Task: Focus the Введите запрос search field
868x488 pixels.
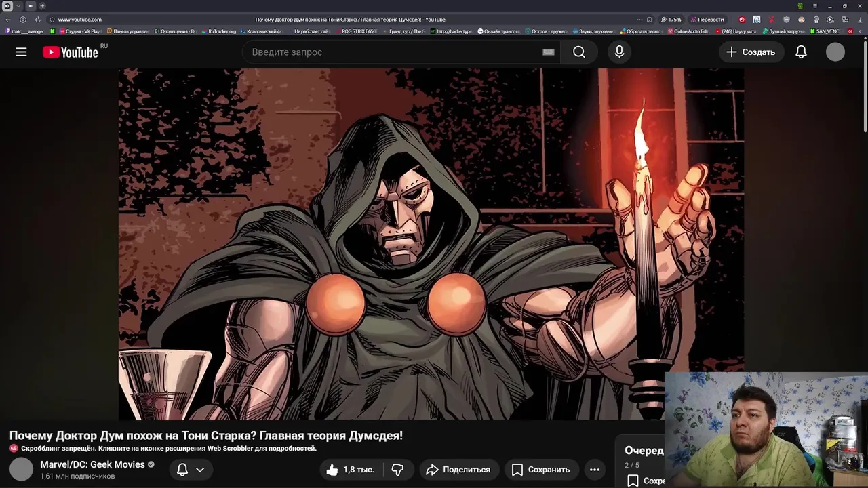Action: click(x=400, y=52)
